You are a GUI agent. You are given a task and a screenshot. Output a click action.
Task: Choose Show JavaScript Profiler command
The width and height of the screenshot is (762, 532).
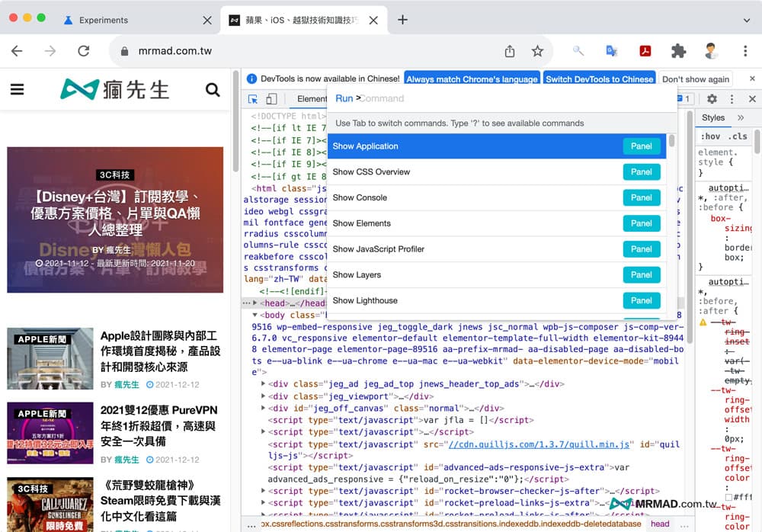[497, 249]
